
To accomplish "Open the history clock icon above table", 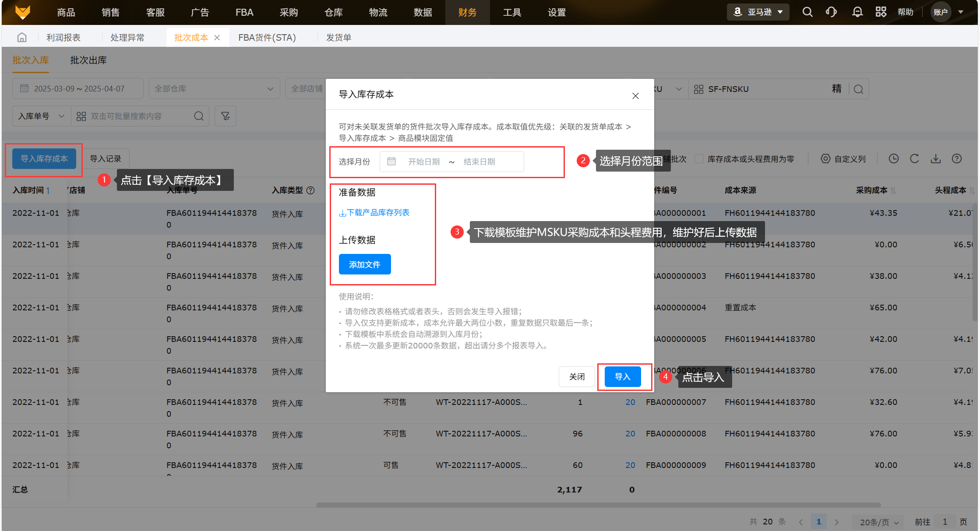I will (x=893, y=159).
